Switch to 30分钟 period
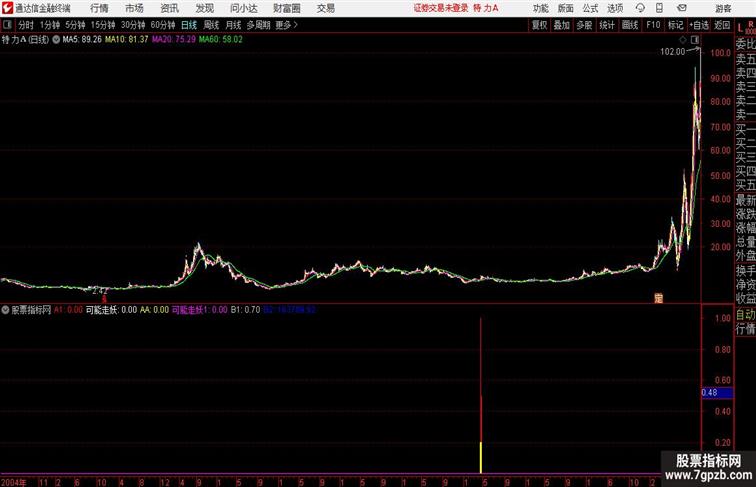This screenshot has width=756, height=487. pos(133,25)
